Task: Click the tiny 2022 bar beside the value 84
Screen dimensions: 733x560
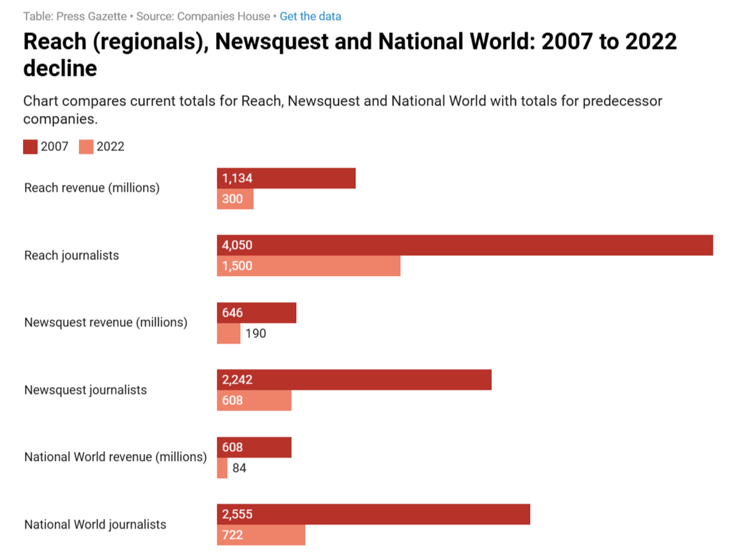Action: tap(222, 468)
